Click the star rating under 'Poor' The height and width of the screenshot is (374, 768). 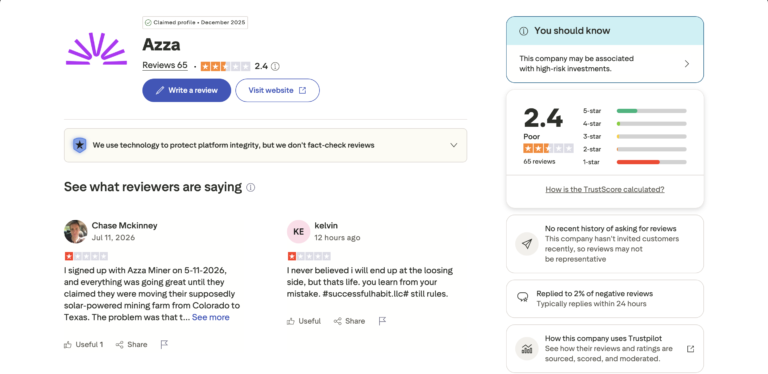(548, 148)
